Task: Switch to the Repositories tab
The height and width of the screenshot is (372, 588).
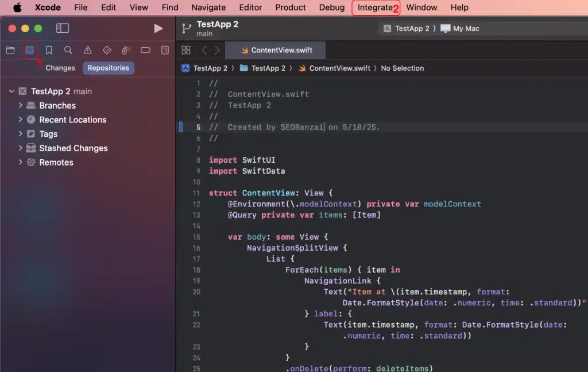Action: [109, 68]
